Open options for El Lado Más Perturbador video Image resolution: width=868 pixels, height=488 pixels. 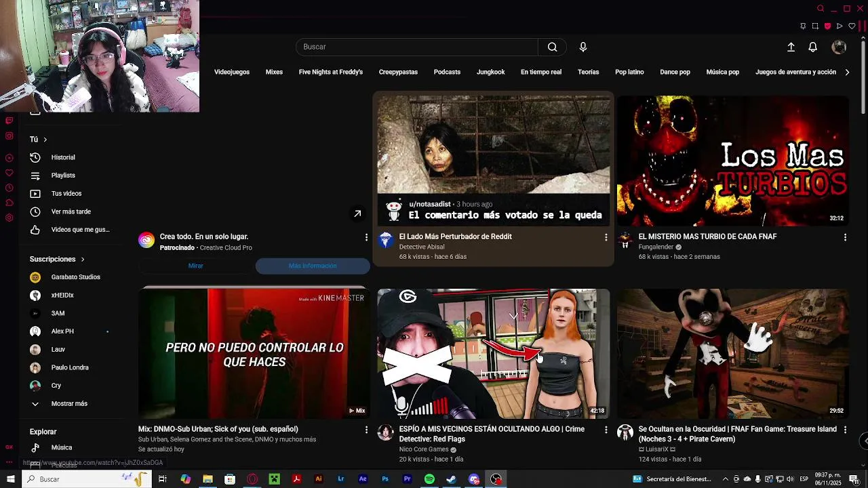[x=606, y=237]
